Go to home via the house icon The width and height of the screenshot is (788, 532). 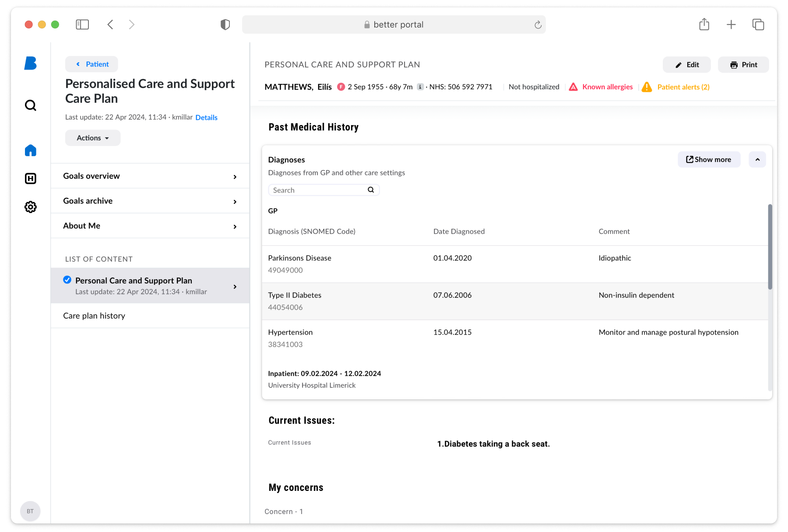coord(30,150)
